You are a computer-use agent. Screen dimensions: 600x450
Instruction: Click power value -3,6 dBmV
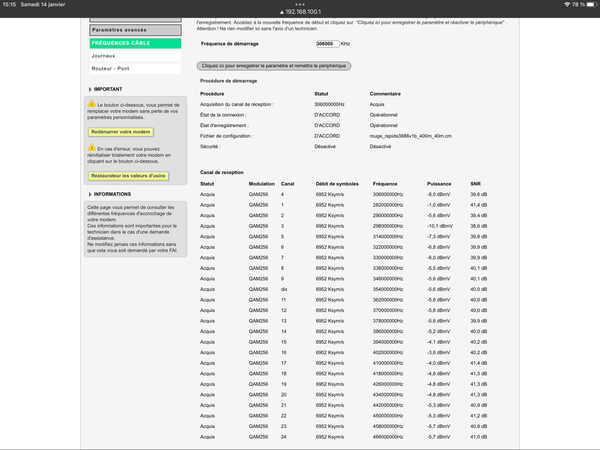coord(439,353)
